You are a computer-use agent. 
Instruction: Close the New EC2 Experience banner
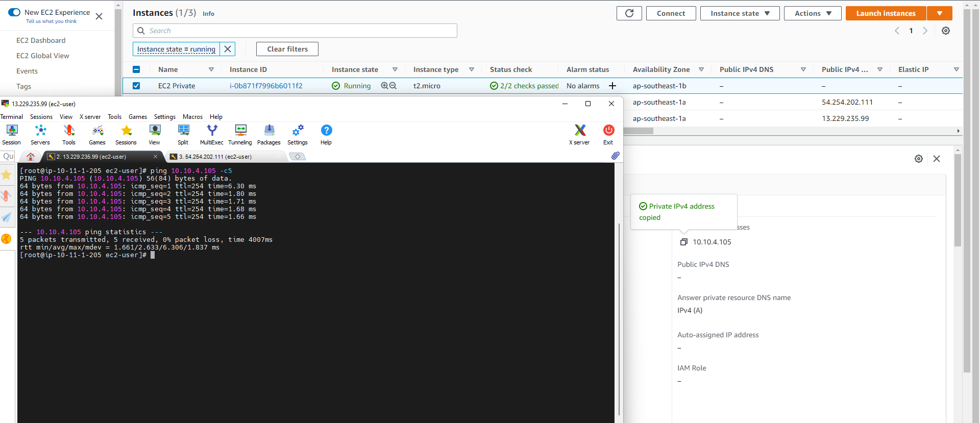99,16
